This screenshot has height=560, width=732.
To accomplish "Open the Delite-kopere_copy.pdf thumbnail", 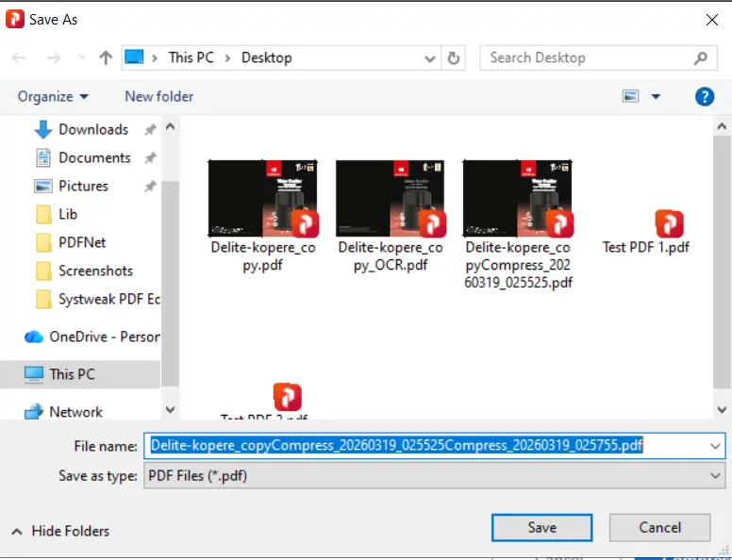I will click(260, 199).
